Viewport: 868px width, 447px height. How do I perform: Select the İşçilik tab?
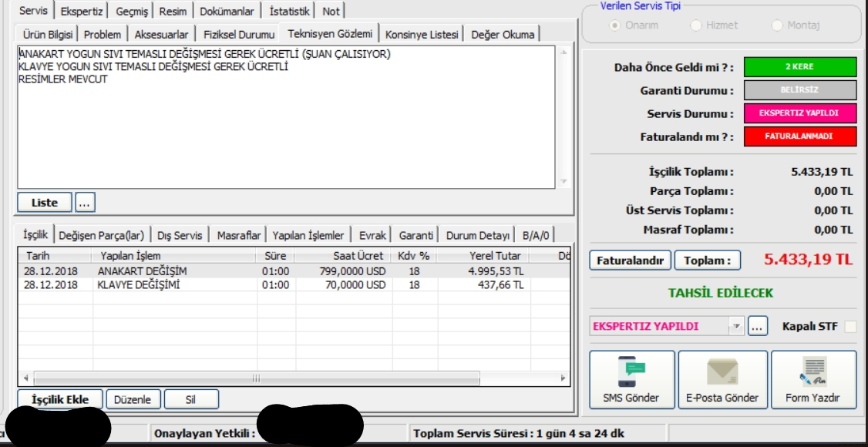35,234
